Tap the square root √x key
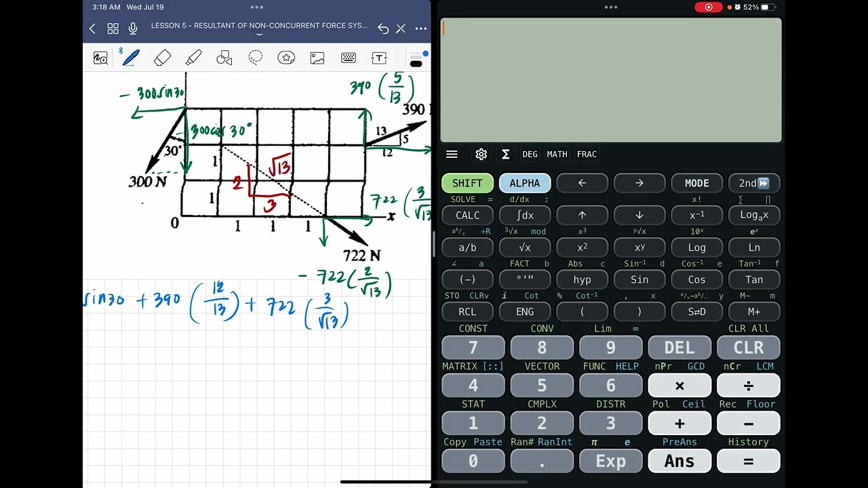This screenshot has width=868, height=488. pyautogui.click(x=525, y=247)
